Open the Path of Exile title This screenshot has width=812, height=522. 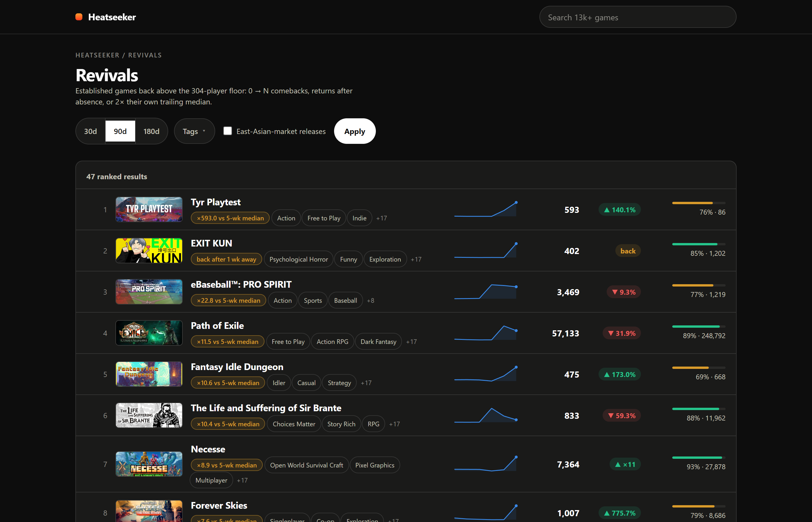[217, 325]
